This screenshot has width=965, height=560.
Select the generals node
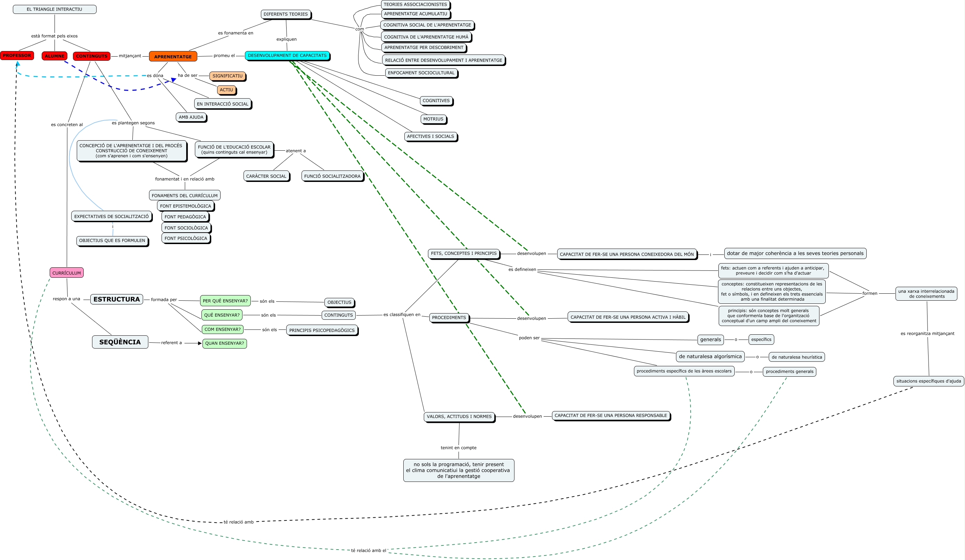click(710, 340)
